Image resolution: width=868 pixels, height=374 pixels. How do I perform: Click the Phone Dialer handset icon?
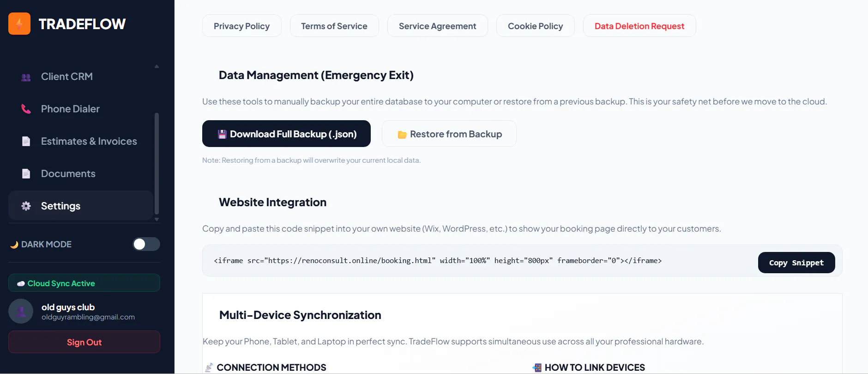pos(26,109)
